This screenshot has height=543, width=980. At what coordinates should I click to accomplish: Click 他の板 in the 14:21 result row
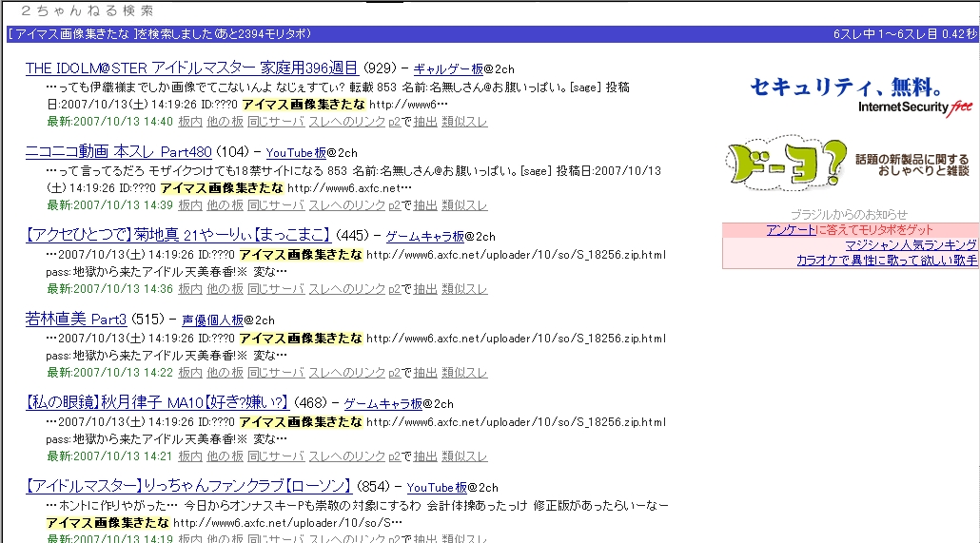click(225, 456)
